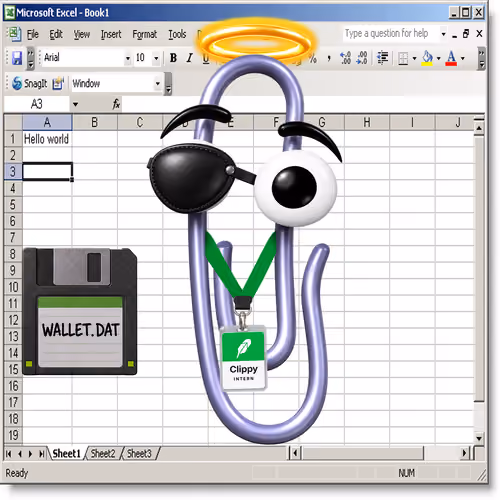Click the Type a question for help field
Viewport: 500px width, 500px height.
point(391,33)
